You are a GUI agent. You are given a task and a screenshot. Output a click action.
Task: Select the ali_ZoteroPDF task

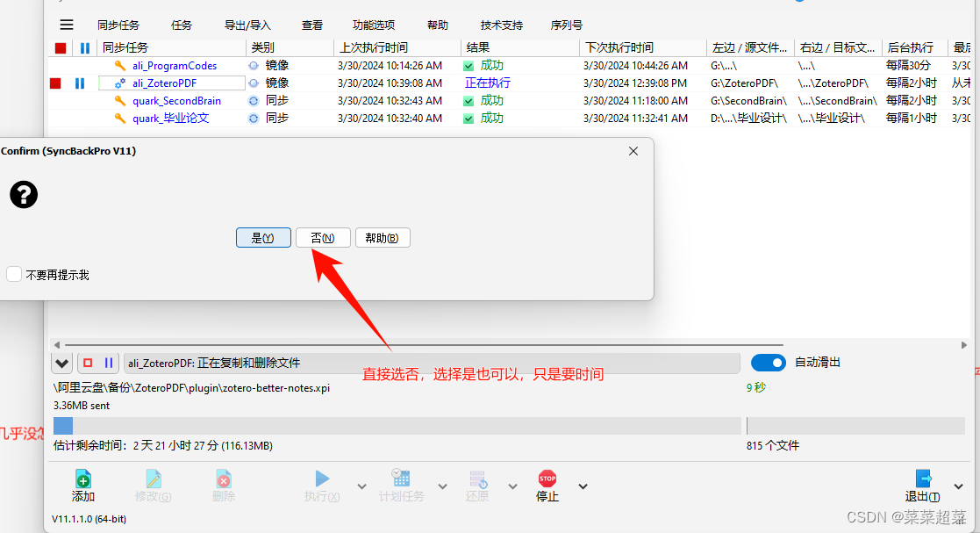coord(164,83)
